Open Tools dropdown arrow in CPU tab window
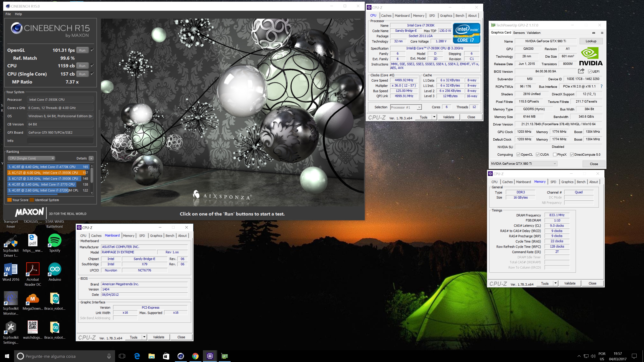Screen dimensions: 644x362 click(x=434, y=117)
